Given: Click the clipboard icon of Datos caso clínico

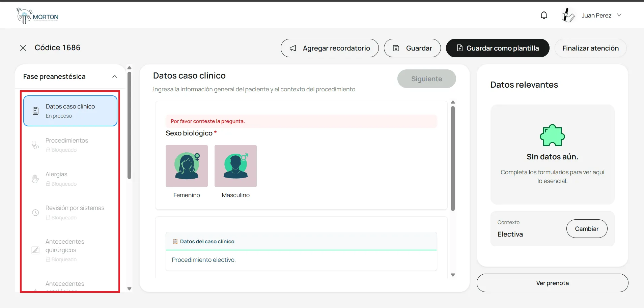Looking at the screenshot, I should (x=35, y=111).
